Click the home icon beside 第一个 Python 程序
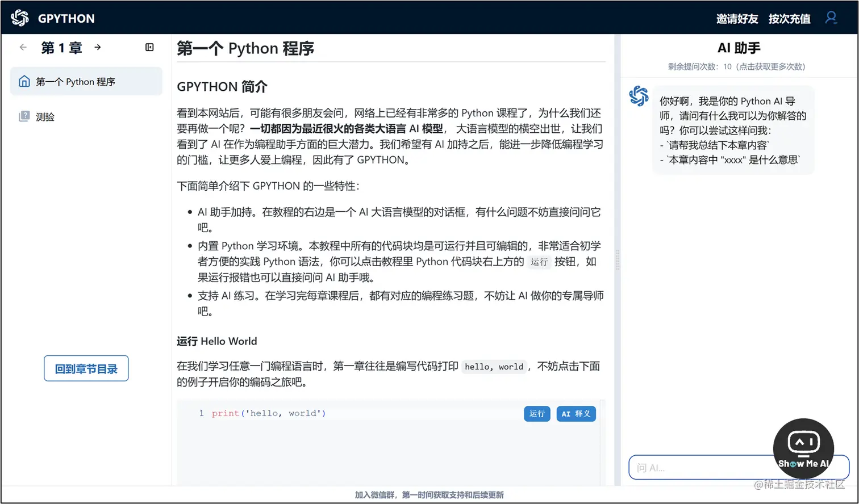Viewport: 859px width, 504px height. [24, 81]
